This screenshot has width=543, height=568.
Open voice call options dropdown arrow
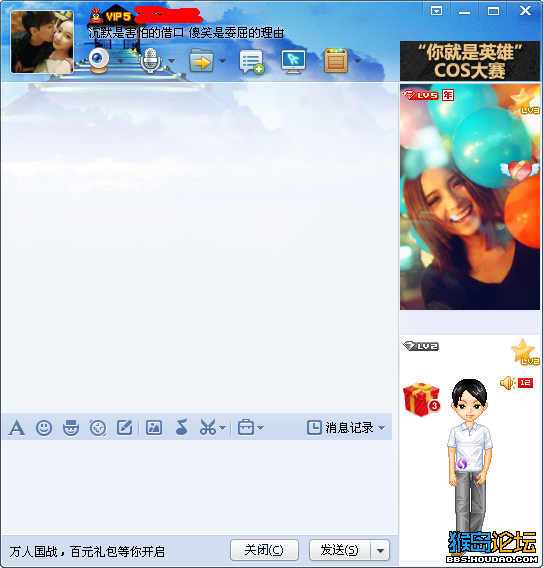[x=171, y=61]
